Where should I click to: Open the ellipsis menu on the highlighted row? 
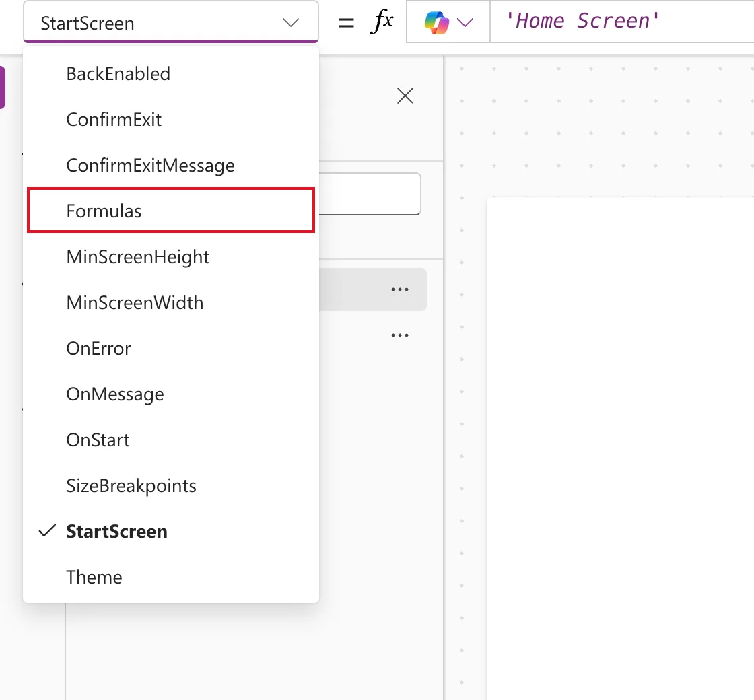[400, 289]
